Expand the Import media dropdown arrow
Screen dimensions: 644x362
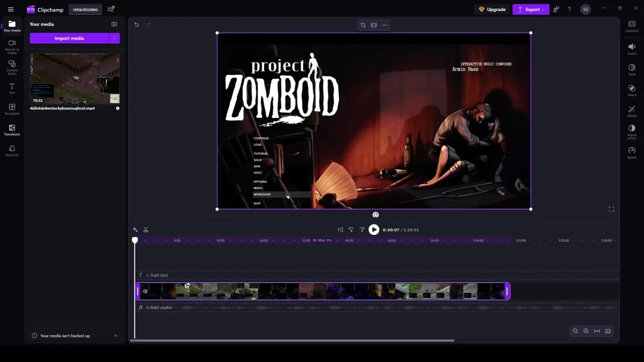pyautogui.click(x=114, y=38)
